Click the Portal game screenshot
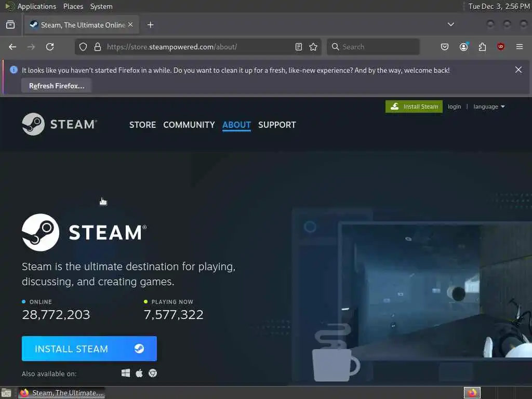The image size is (532, 399). tap(435, 292)
